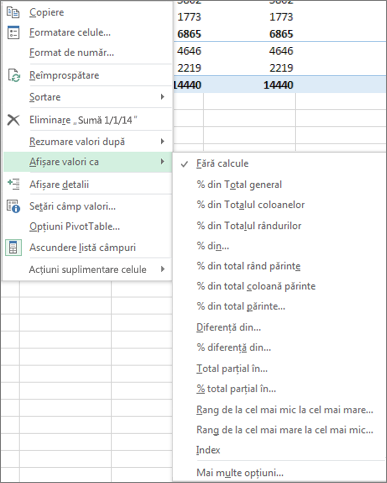Click cell showing 6865 in first column
Screen dimensions: 387x483
(189, 34)
